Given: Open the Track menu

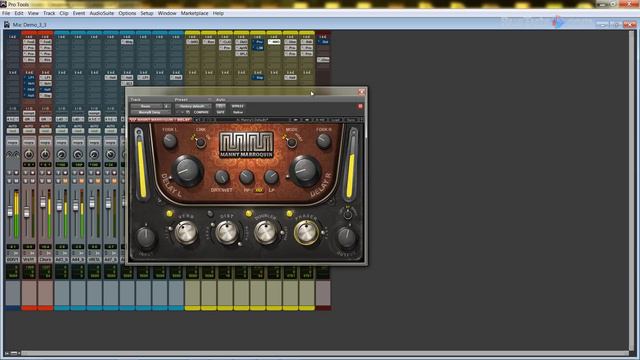Looking at the screenshot, I should click(49, 13).
